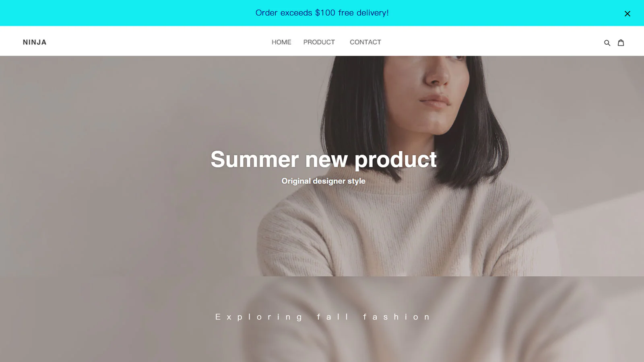Open the shopping bag cart icon

tap(621, 42)
